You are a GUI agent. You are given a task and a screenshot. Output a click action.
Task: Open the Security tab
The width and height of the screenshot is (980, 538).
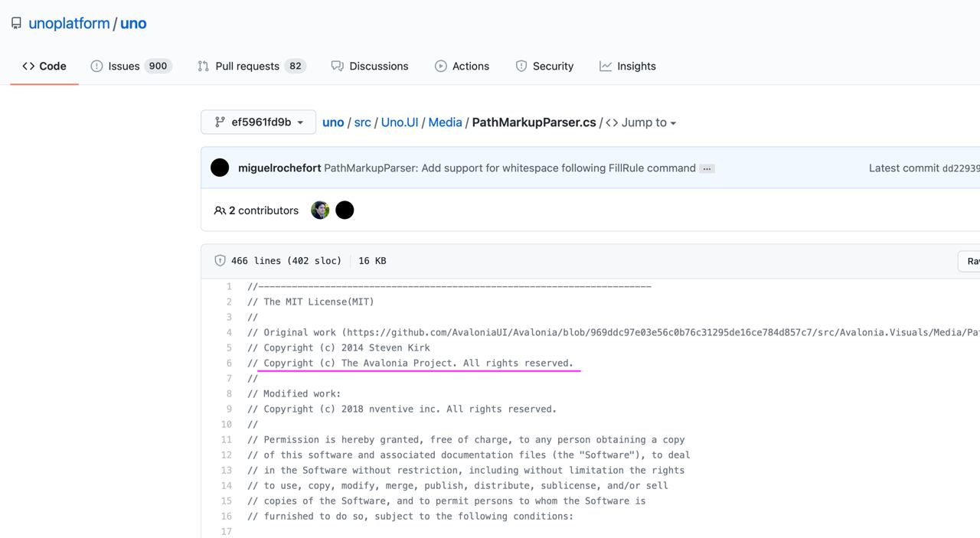(544, 66)
